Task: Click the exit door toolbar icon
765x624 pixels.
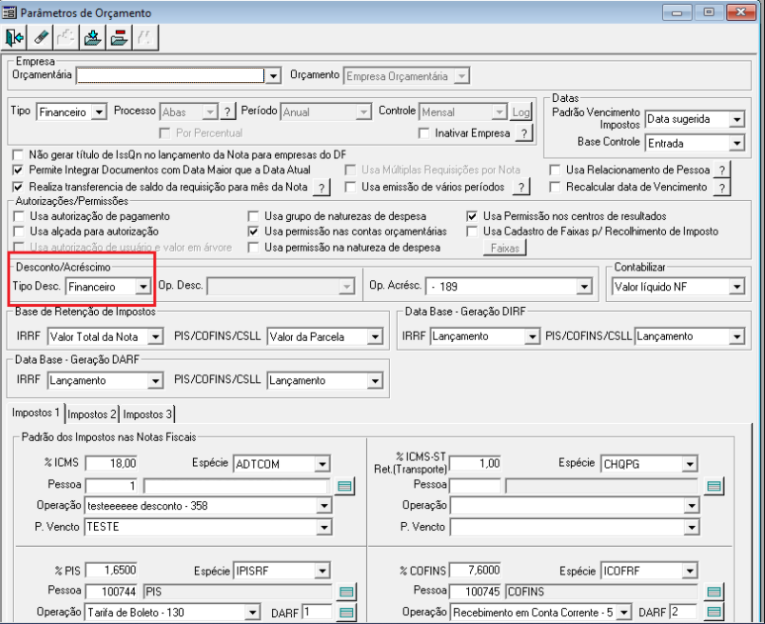Action: (x=14, y=38)
